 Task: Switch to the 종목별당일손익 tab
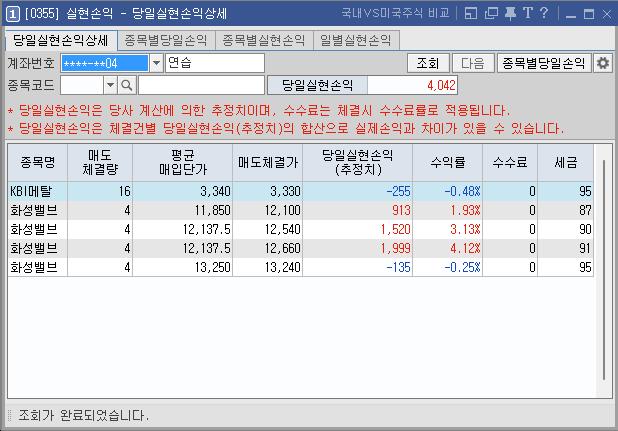(166, 40)
